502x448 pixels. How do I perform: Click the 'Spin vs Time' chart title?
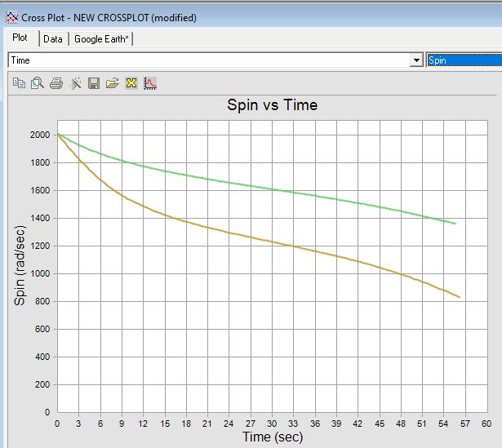coord(271,105)
